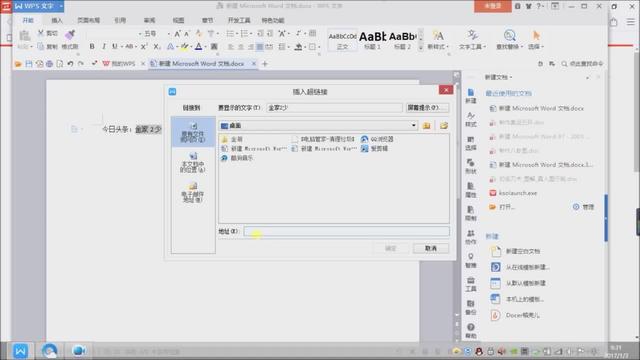
Task: Apply subscript with the X₂ icon
Action: (156, 47)
